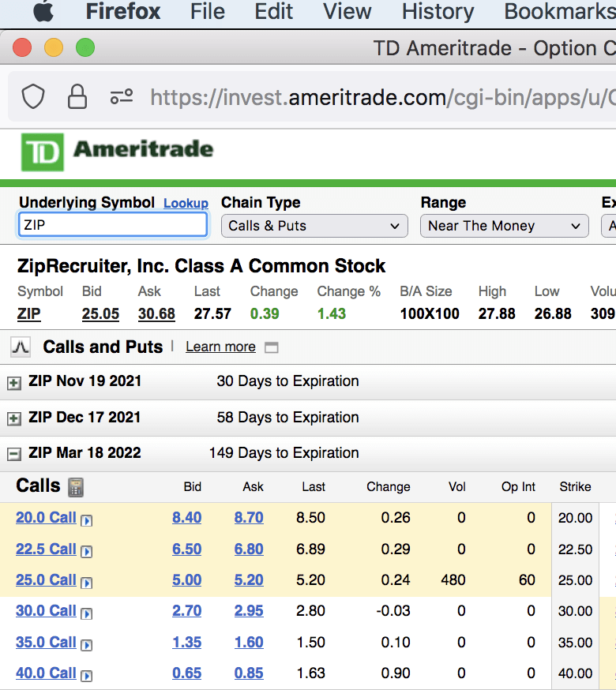Expand ZIP Dec 17 2021 expiration
The height and width of the screenshot is (690, 616).
coord(13,418)
